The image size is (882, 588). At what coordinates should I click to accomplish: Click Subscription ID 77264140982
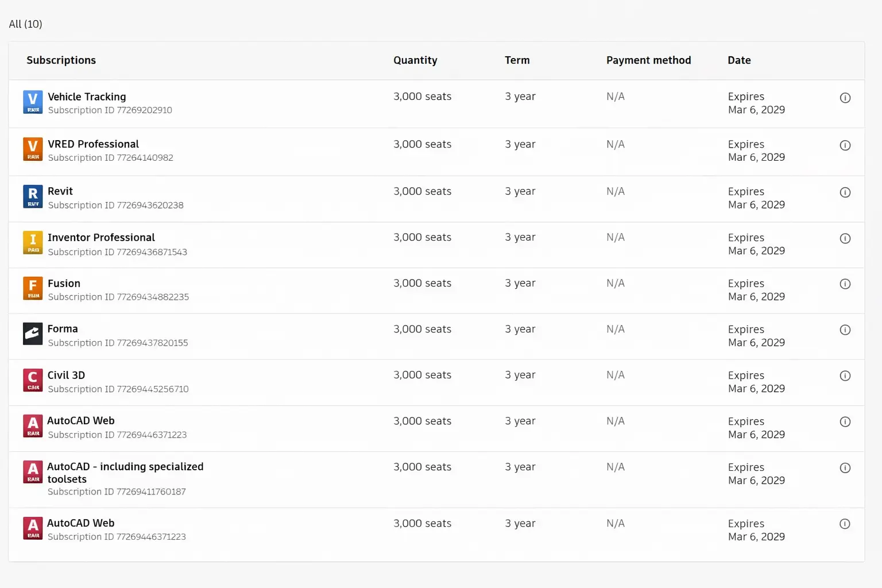110,158
